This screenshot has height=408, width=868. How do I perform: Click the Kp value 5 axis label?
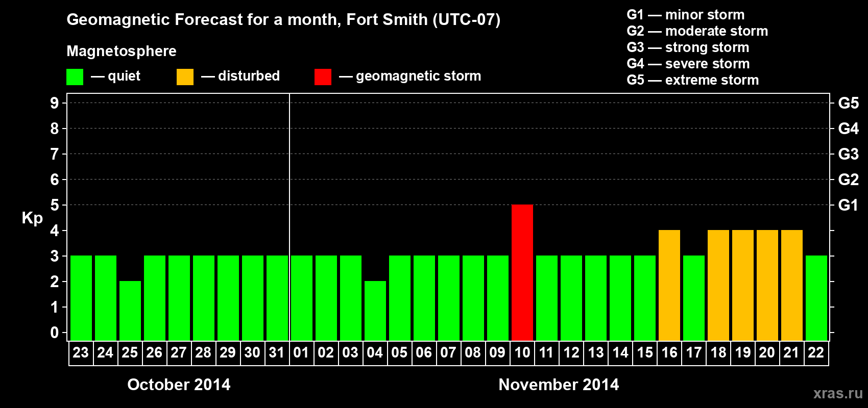point(54,205)
